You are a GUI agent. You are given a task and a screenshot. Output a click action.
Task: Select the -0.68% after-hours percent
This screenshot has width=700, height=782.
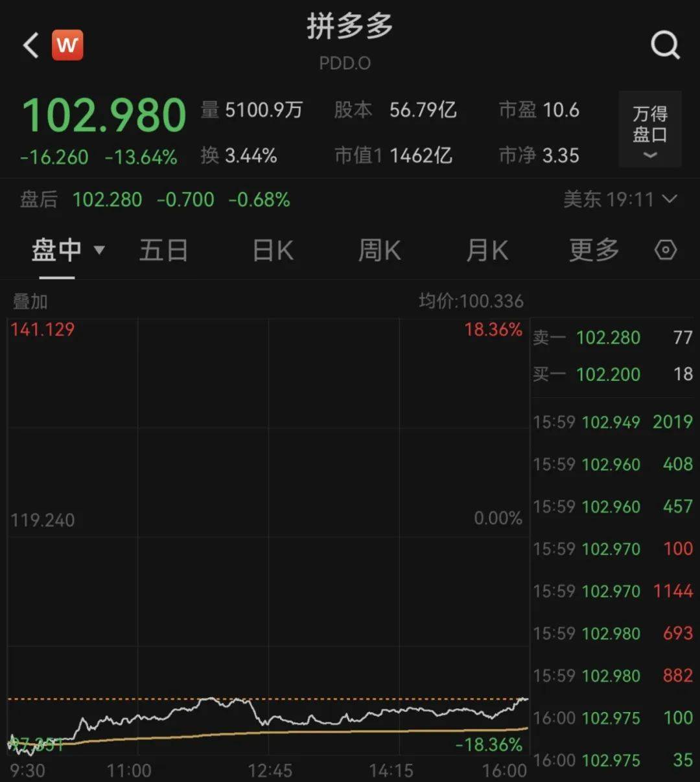tap(259, 200)
